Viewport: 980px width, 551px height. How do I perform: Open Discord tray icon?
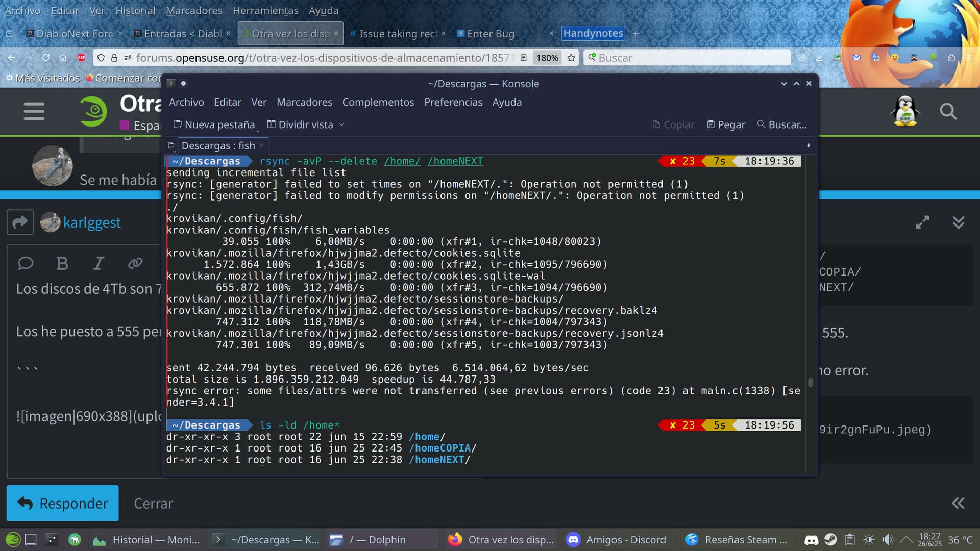tap(812, 540)
